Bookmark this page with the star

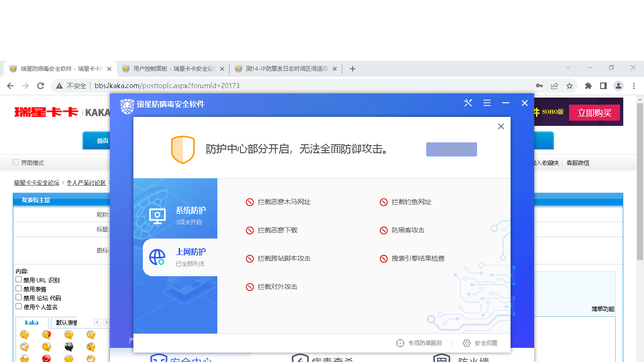click(570, 86)
